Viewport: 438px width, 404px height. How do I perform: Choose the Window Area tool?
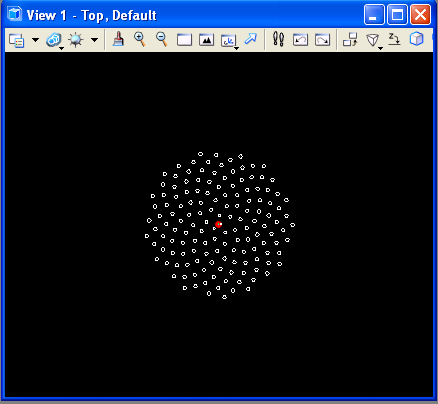pyautogui.click(x=184, y=40)
